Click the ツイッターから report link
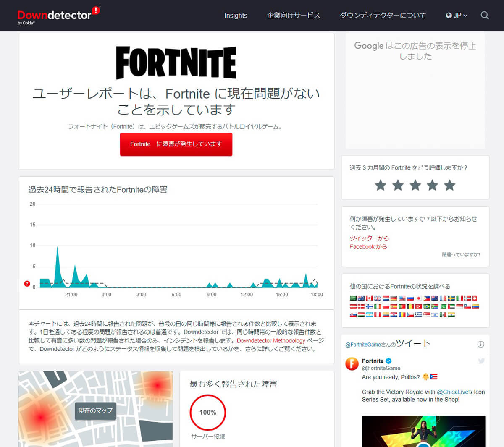The width and height of the screenshot is (504, 447). click(369, 238)
